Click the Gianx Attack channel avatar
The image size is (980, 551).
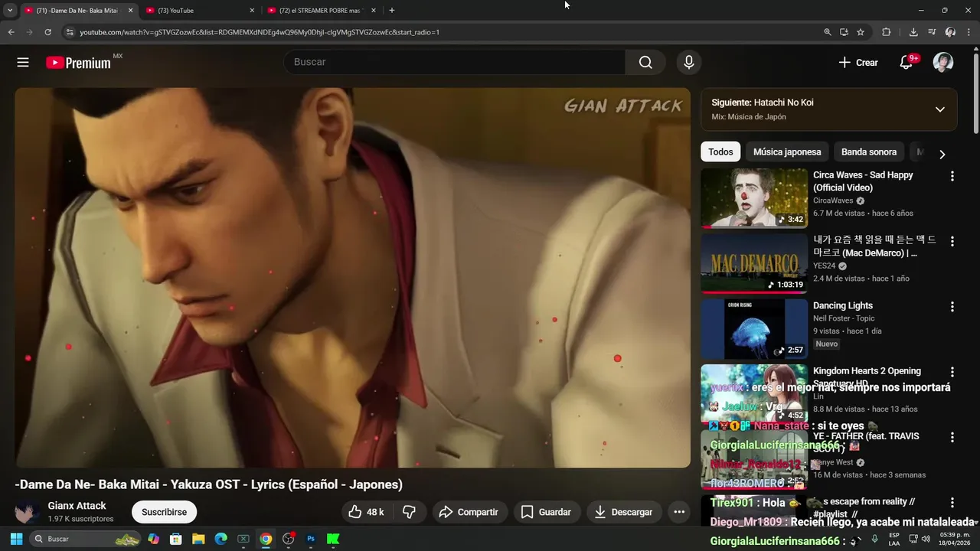[28, 512]
